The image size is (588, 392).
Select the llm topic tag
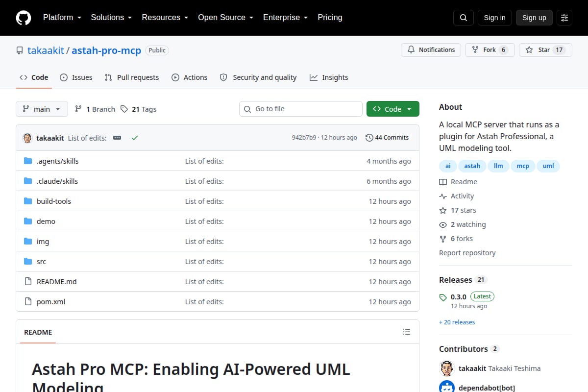(498, 166)
